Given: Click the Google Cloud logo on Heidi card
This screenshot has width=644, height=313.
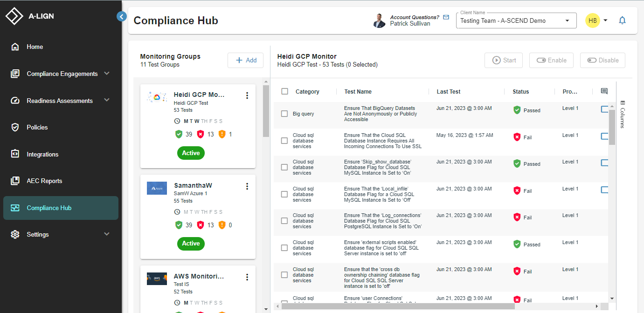Looking at the screenshot, I should coord(157,97).
